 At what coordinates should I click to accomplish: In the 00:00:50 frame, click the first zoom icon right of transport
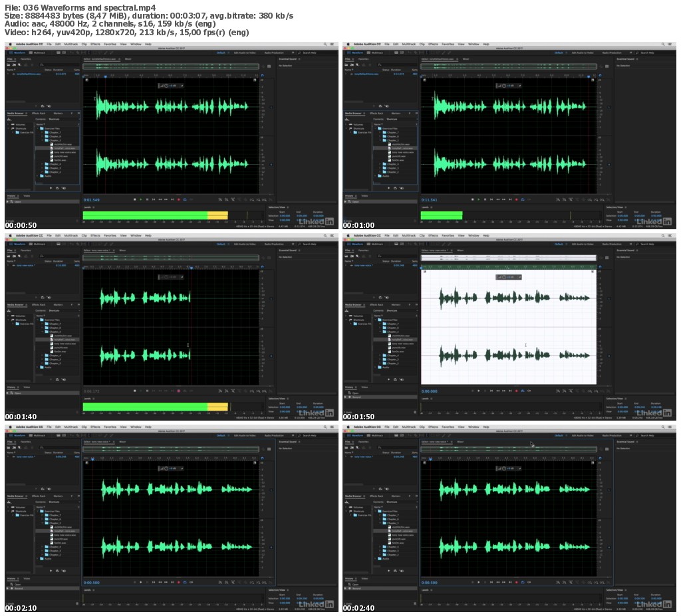point(220,200)
